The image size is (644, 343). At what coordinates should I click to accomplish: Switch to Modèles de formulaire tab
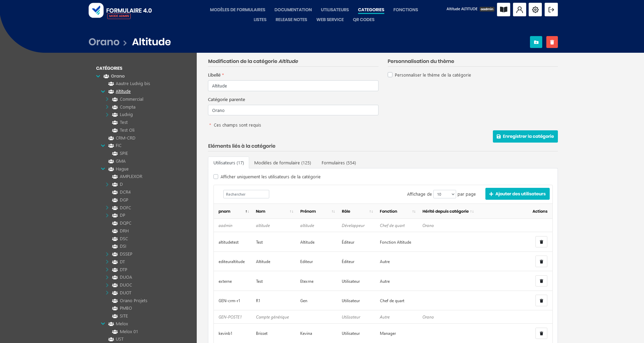[283, 163]
